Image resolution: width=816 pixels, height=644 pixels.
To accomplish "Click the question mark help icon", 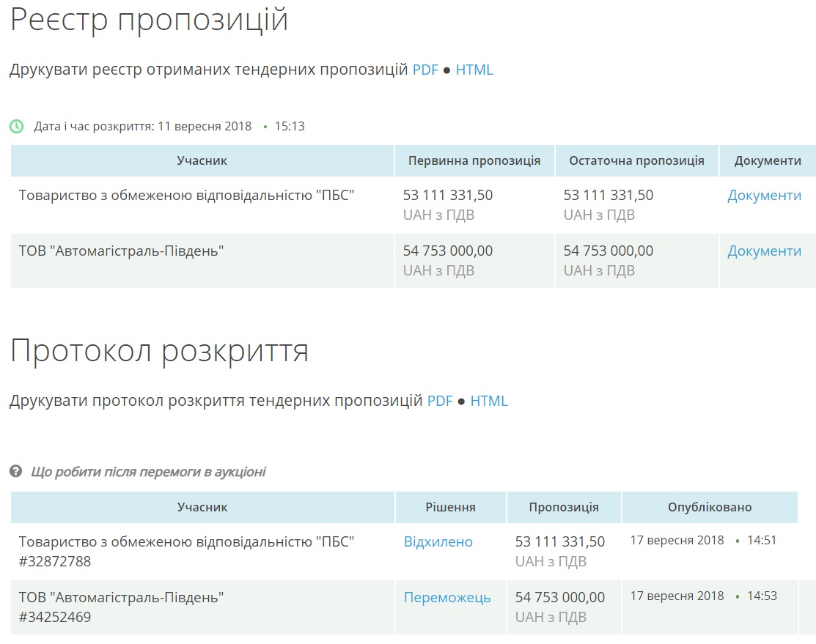I will (15, 471).
